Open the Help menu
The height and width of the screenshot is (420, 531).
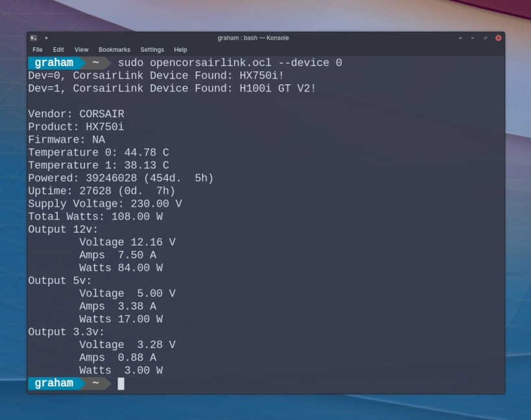(180, 50)
